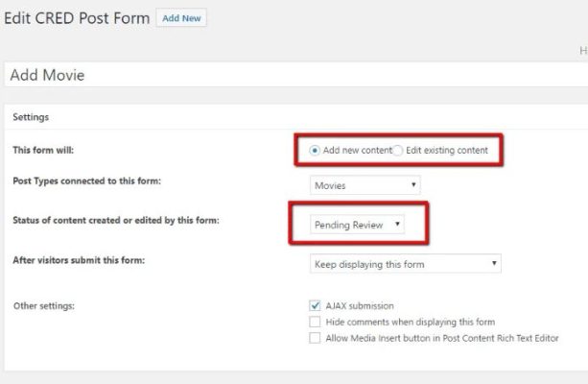Click the 'Status of content created or edited' label
The width and height of the screenshot is (588, 384).
[x=115, y=222]
